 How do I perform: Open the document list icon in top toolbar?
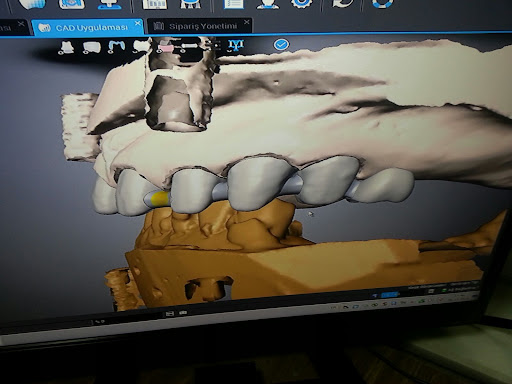[234, 4]
